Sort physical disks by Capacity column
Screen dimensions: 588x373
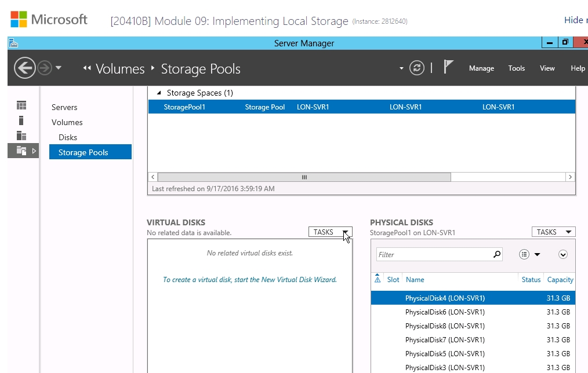[x=560, y=280]
